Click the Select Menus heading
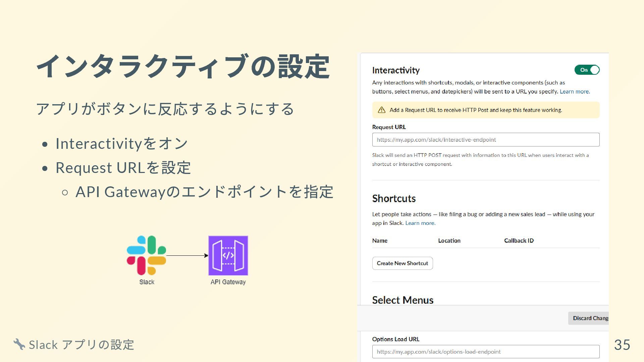The image size is (644, 362). [x=402, y=300]
